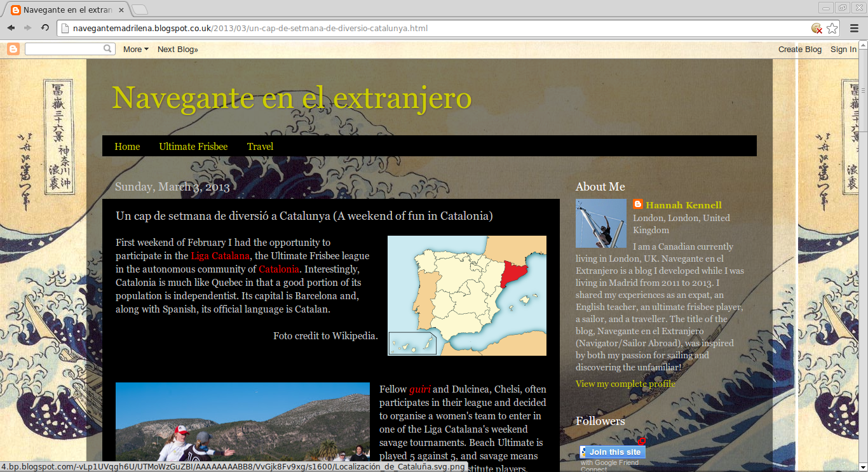
Task: Click View my complete profile
Action: pos(625,384)
